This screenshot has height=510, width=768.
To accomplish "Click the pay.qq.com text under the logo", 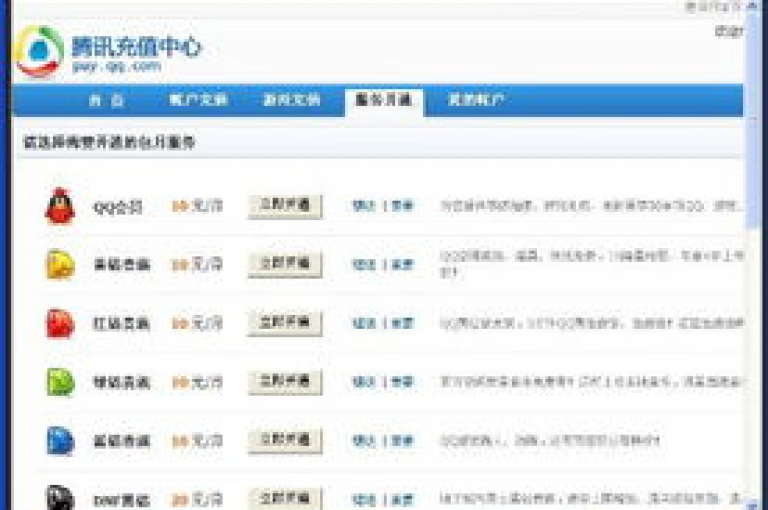I will [117, 66].
